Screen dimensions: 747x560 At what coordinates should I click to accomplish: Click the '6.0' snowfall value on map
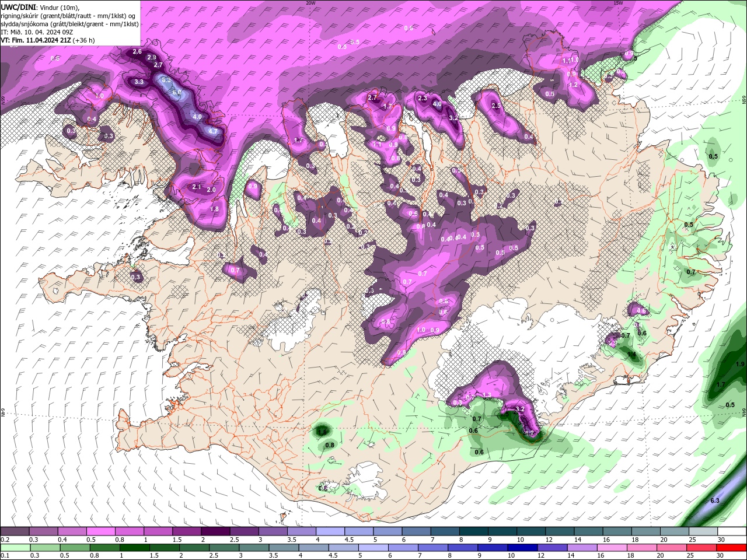click(x=177, y=93)
